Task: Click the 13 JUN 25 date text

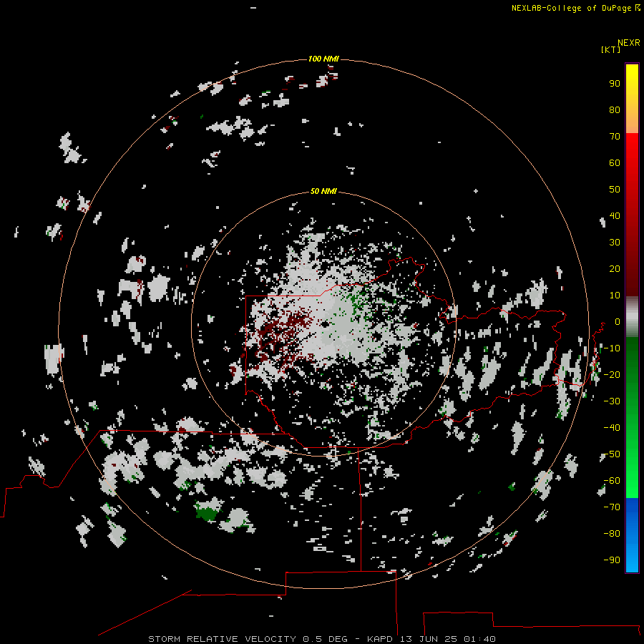Action: (x=429, y=639)
